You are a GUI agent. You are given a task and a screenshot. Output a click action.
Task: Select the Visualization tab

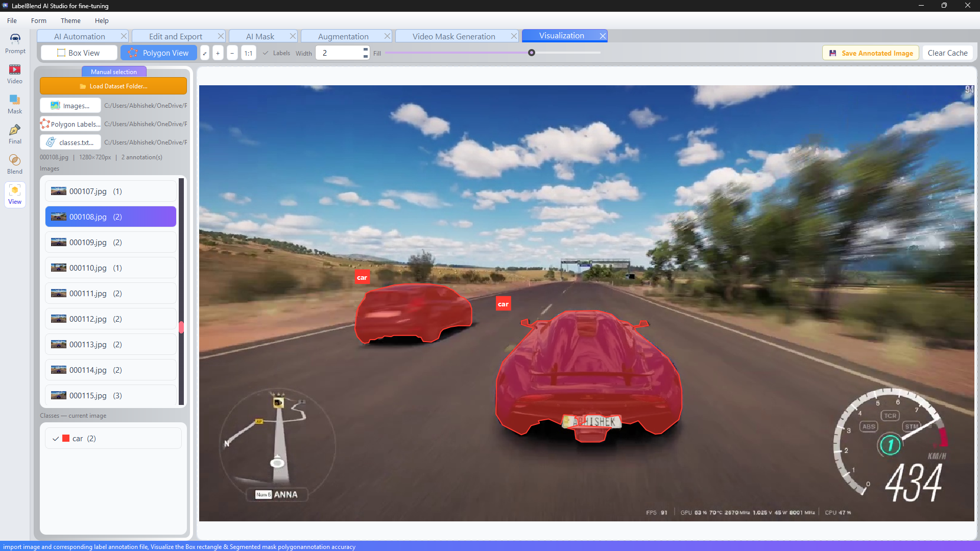click(561, 36)
